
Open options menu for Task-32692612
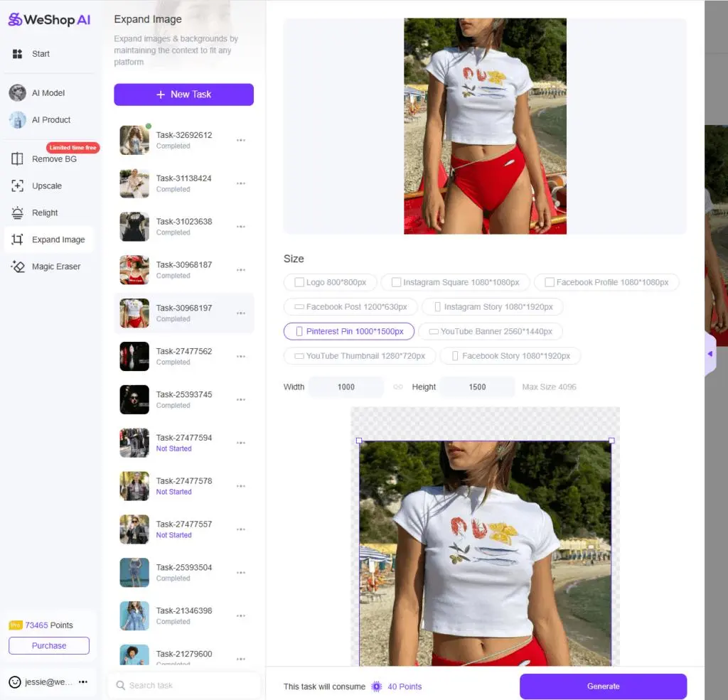(x=240, y=140)
